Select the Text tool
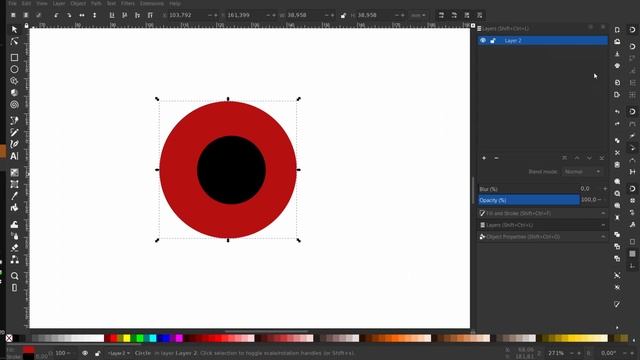 [x=14, y=156]
